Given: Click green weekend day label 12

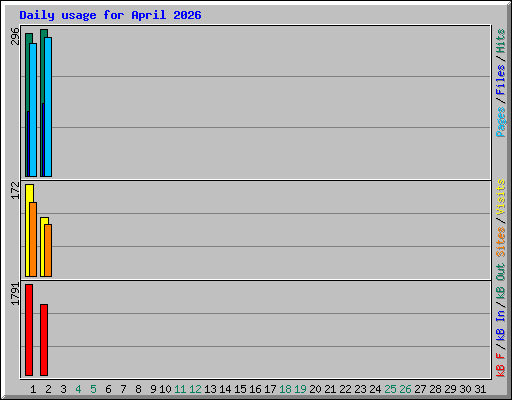Looking at the screenshot, I should [x=195, y=389].
